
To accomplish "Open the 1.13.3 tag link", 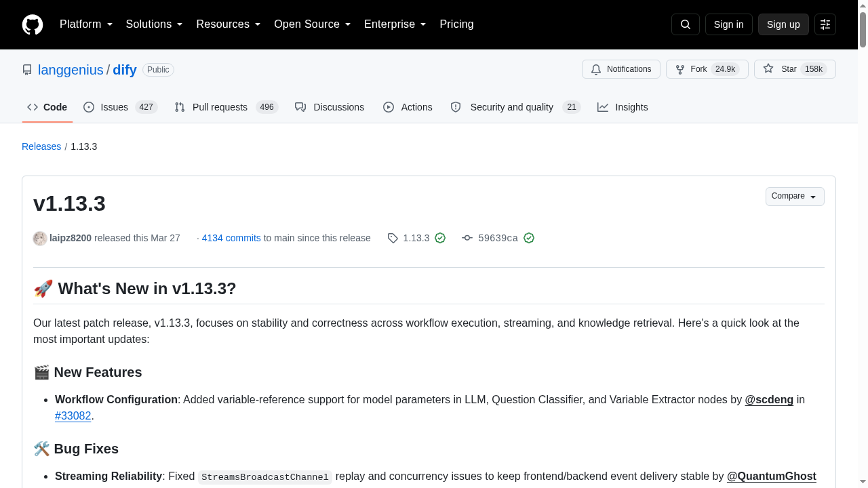I will click(416, 238).
